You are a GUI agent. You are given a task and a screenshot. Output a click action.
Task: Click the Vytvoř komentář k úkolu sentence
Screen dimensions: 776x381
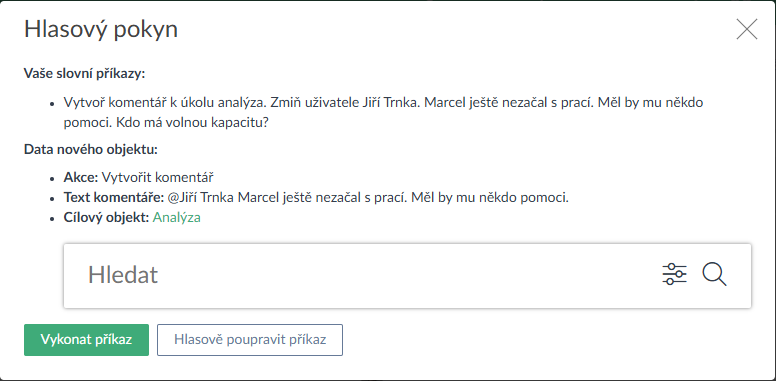[165, 103]
